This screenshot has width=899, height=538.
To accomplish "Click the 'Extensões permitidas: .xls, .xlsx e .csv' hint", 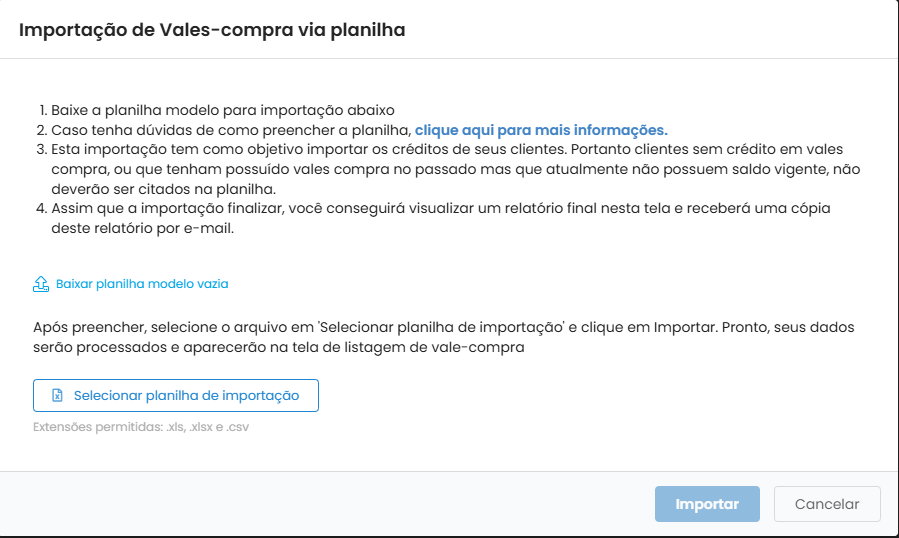I will coord(141,427).
